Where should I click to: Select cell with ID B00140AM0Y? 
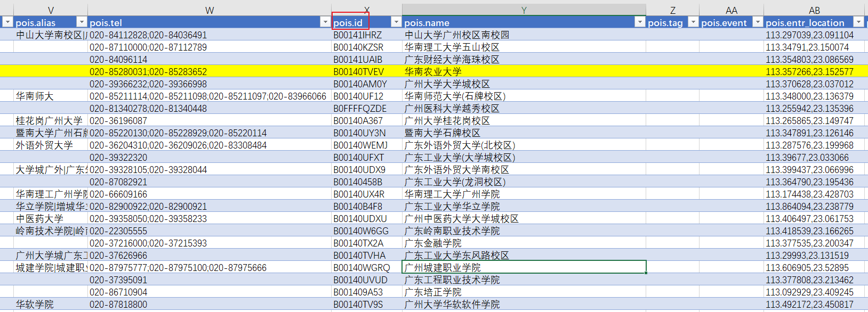pos(367,84)
